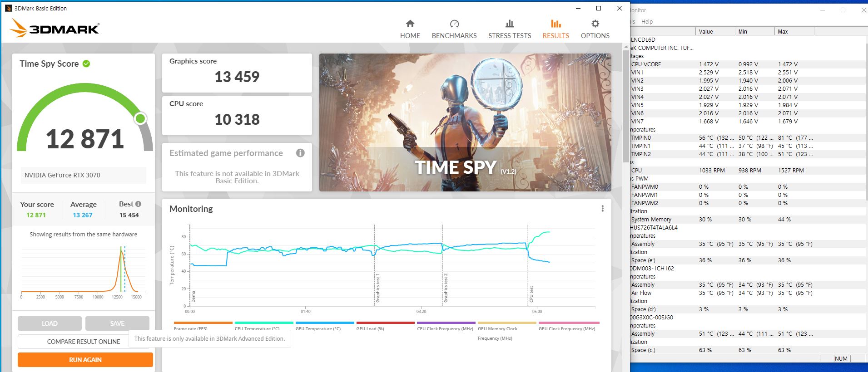
Task: Click the GPU Clock Frequency pink legend swatch
Action: tap(569, 323)
